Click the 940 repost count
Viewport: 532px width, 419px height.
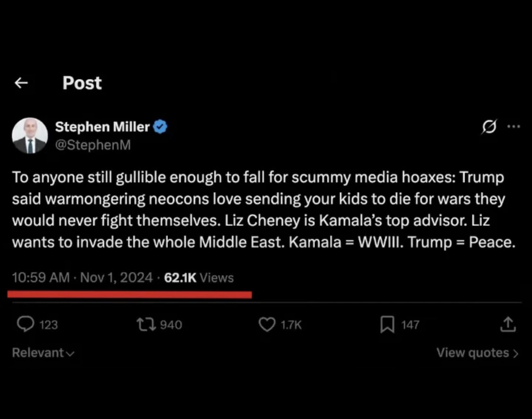pyautogui.click(x=171, y=325)
